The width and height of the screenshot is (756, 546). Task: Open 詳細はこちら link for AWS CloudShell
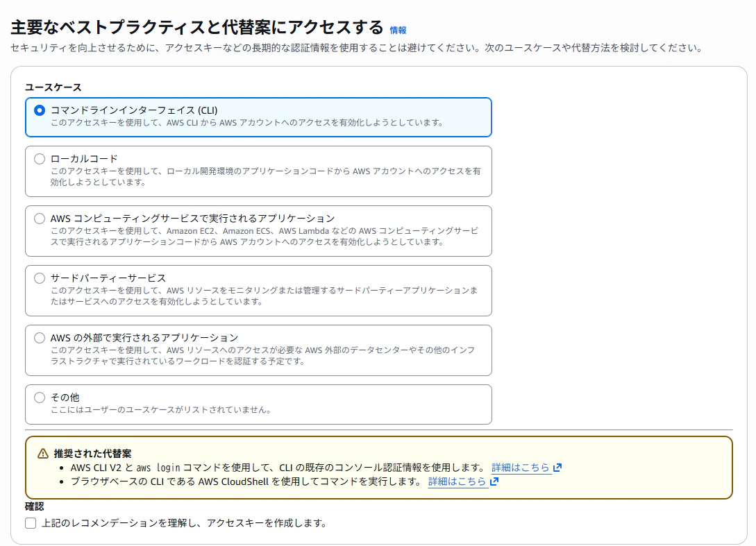[457, 481]
